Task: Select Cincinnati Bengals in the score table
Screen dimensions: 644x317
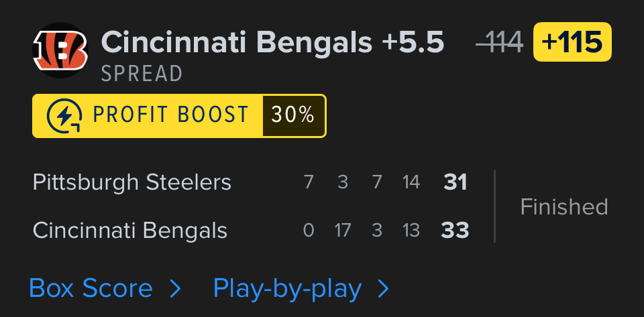Action: click(129, 231)
